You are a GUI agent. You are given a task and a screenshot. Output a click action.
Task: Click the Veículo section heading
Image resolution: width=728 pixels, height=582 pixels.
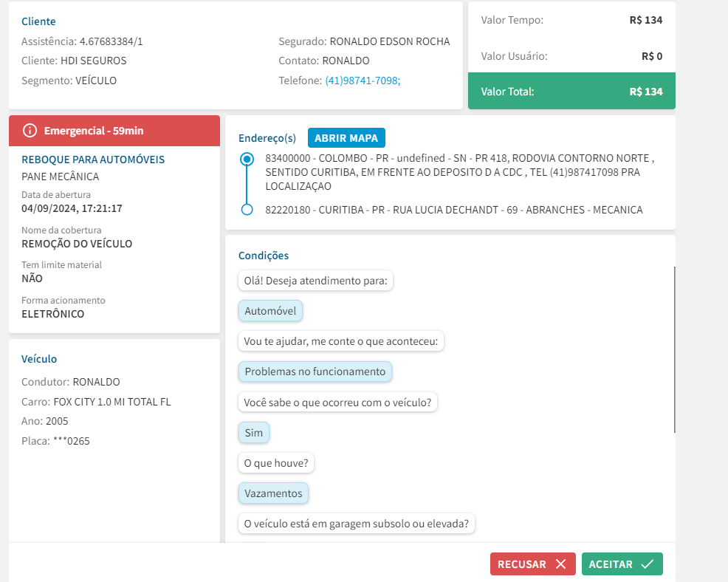click(x=39, y=359)
